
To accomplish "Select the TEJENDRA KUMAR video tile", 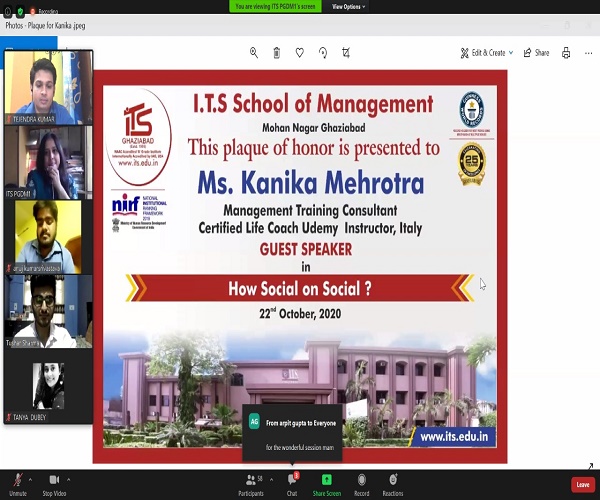I will [x=48, y=87].
